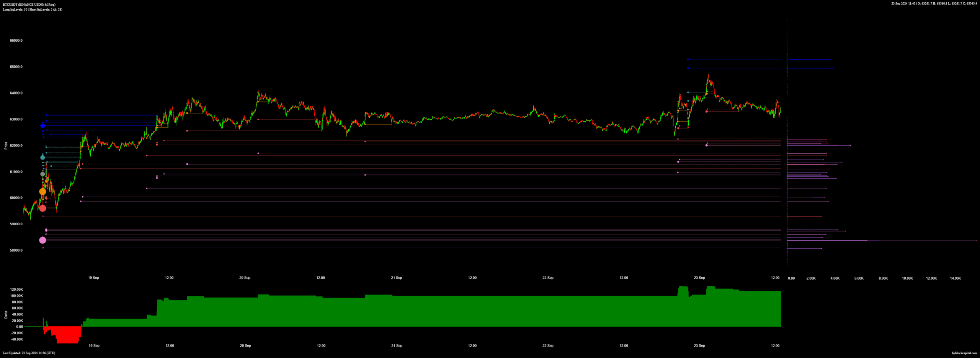The height and width of the screenshot is (358, 980).
Task: Click the 58000.0 price axis label
Action: (x=16, y=251)
